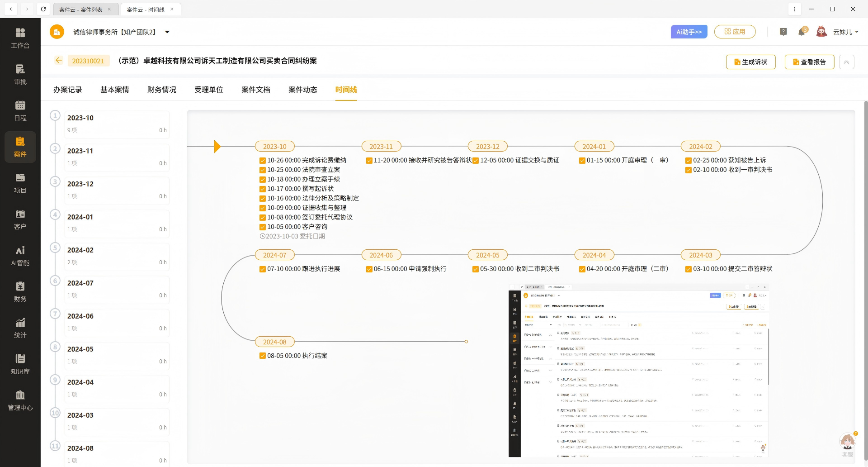Viewport: 868px width, 467px height.
Task: Click the 查看报告 button
Action: point(809,62)
